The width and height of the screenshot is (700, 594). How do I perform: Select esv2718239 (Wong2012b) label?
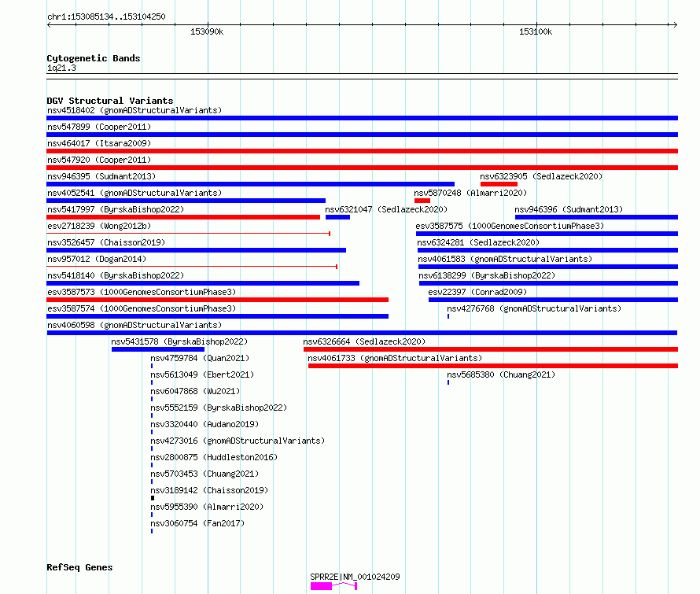tap(99, 226)
